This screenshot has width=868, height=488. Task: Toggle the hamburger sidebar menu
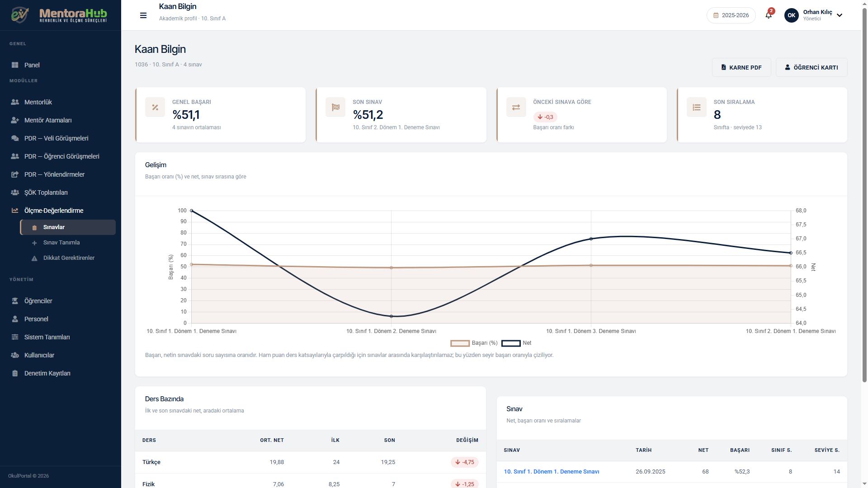click(143, 15)
